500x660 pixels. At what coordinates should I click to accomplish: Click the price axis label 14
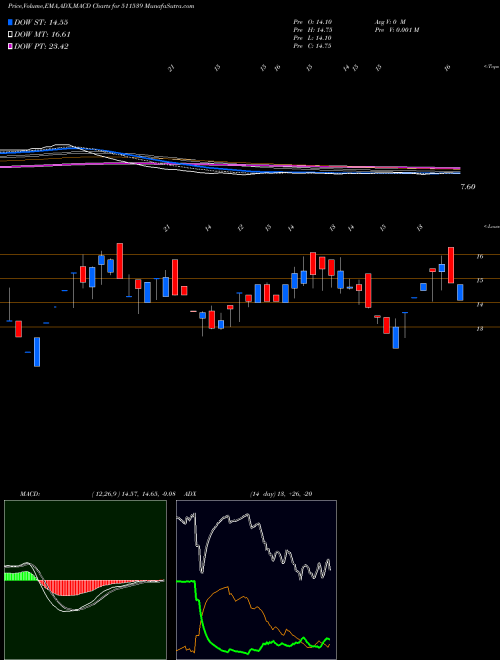coord(479,304)
